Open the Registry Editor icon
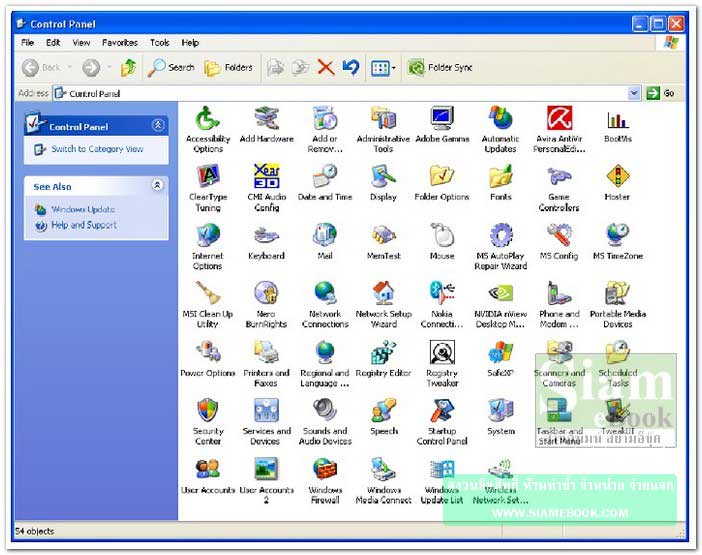The image size is (702, 555). coord(383,352)
